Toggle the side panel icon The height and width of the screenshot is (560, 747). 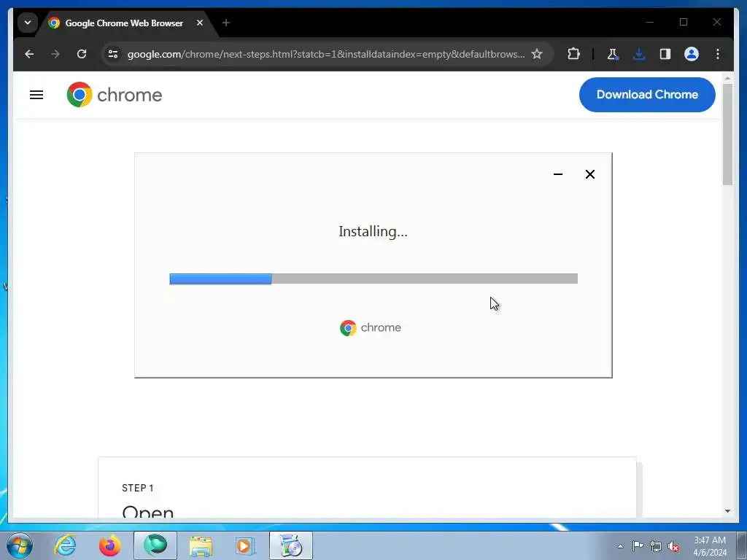click(665, 54)
